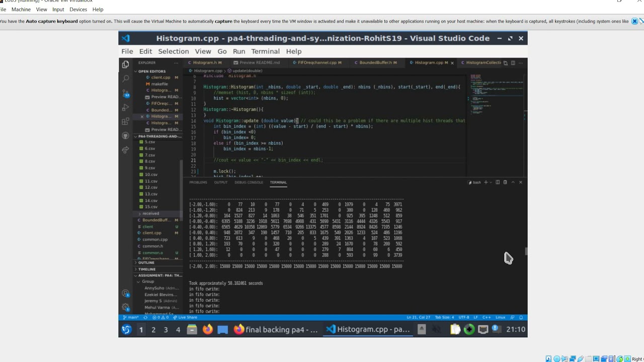Open editor more actions ellipsis
644x362 pixels.
tap(521, 63)
